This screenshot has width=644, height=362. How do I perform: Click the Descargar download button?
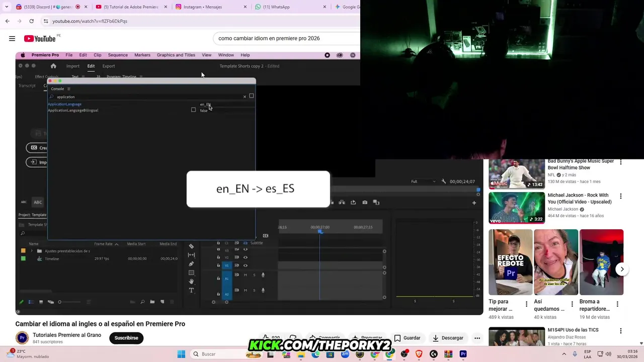click(x=448, y=338)
